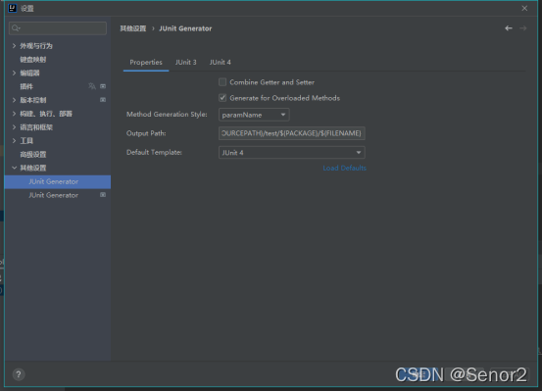Focus the settings search field
This screenshot has width=542, height=392.
pos(58,28)
